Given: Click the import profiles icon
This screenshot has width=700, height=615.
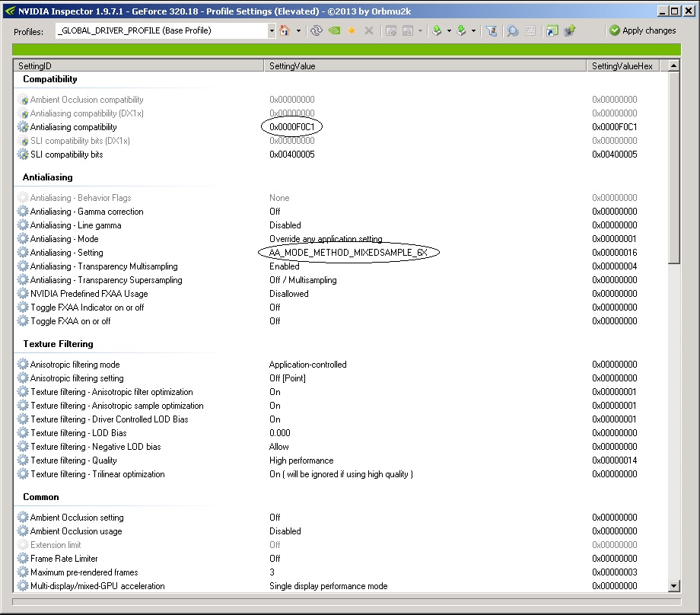Looking at the screenshot, I should (x=462, y=30).
